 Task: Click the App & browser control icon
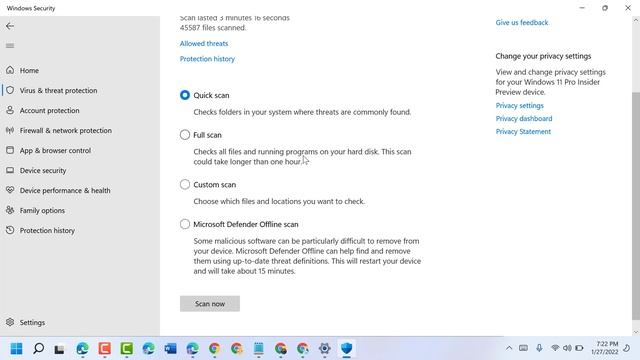point(10,150)
